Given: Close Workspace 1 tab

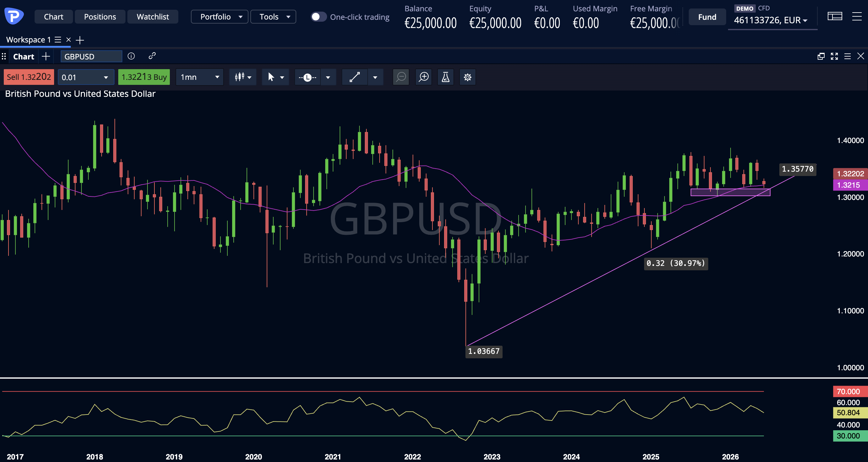Looking at the screenshot, I should coord(69,39).
